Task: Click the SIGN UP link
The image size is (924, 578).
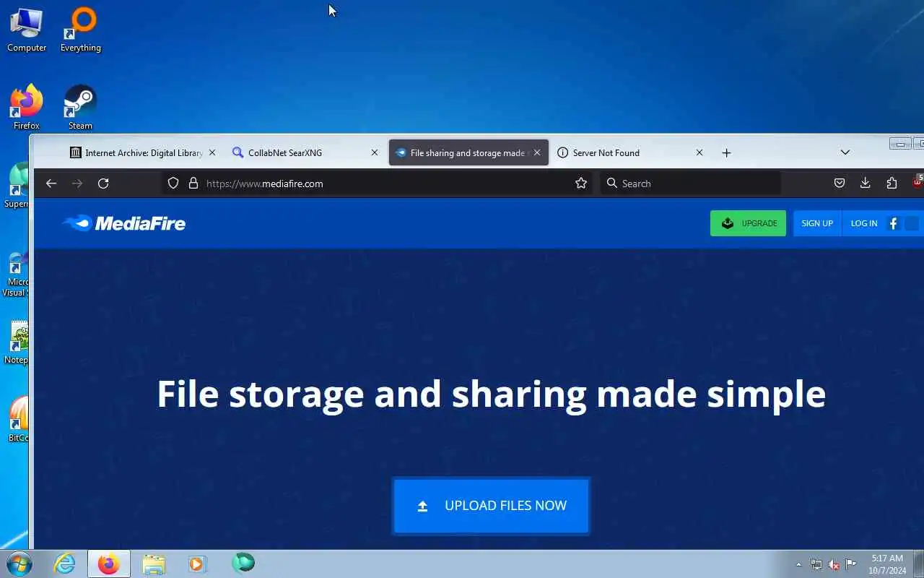Action: (x=817, y=223)
